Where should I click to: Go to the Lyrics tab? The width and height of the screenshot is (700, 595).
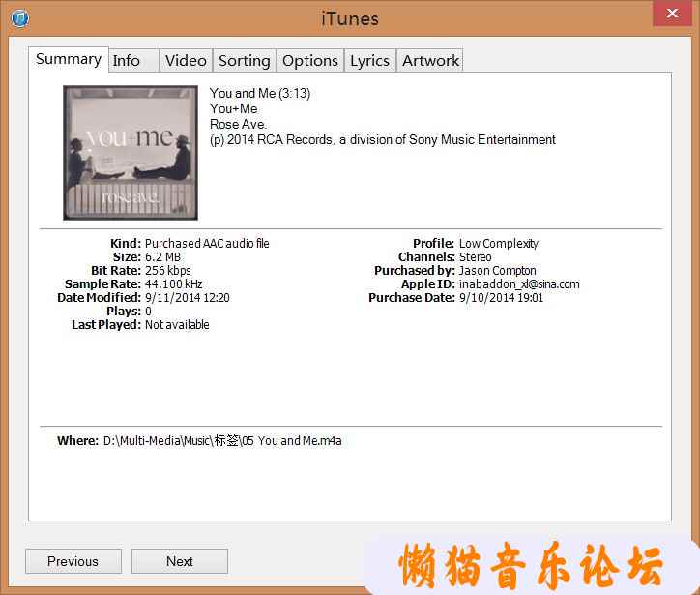tap(369, 60)
